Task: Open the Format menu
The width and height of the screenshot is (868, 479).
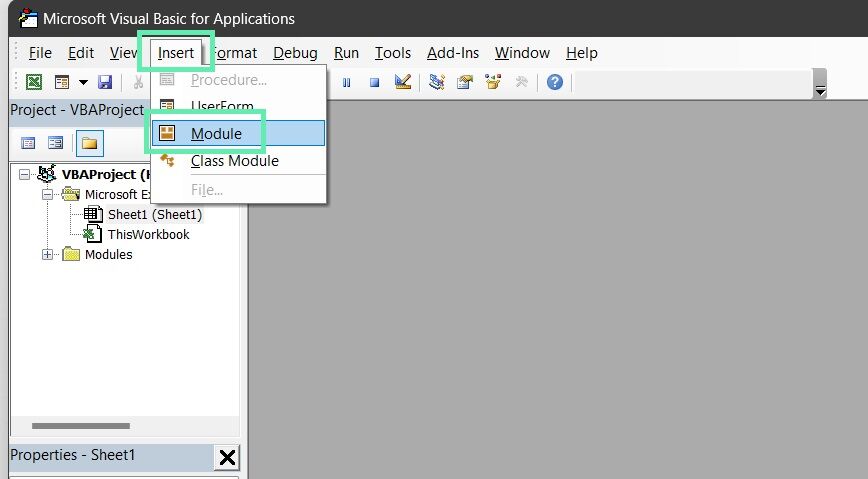Action: 235,53
